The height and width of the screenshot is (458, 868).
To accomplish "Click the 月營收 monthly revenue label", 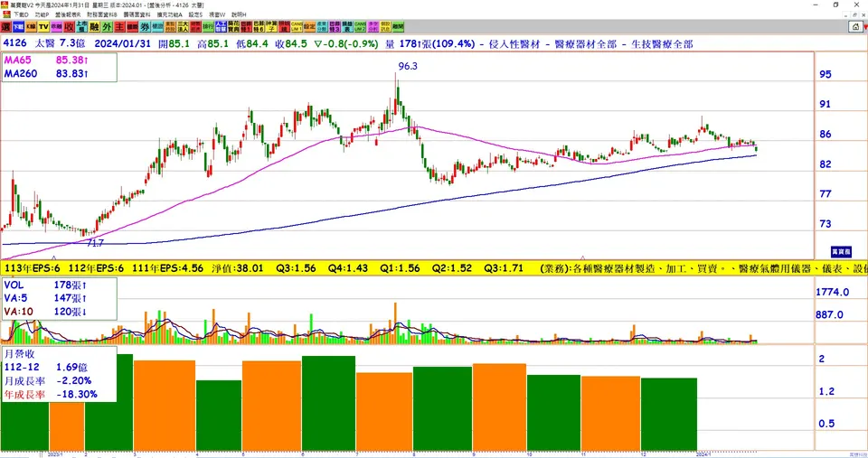I will click(19, 353).
